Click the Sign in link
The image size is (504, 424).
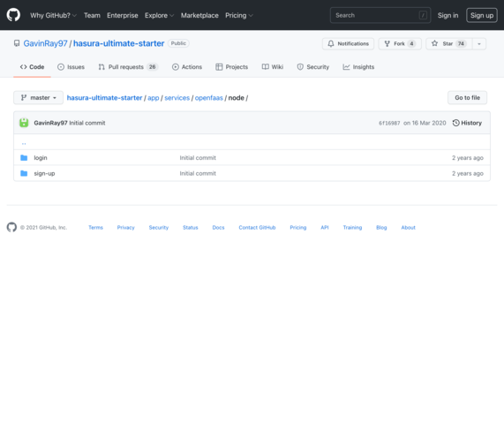point(448,15)
